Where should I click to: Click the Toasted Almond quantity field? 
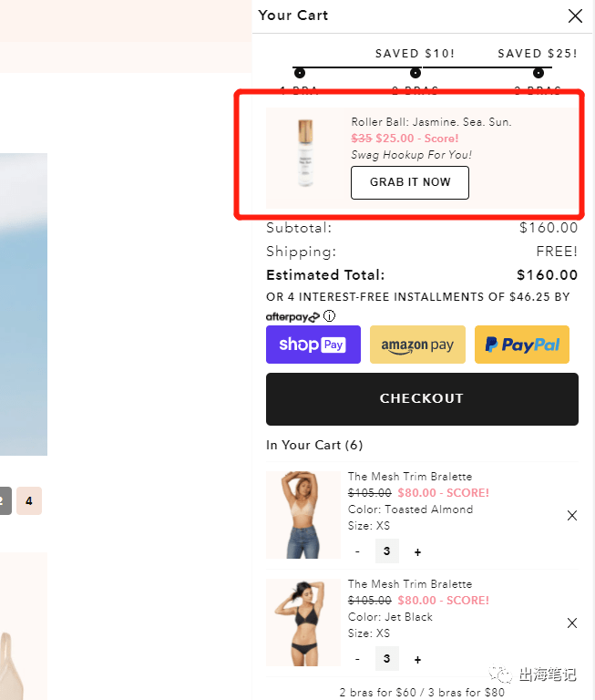click(x=387, y=551)
